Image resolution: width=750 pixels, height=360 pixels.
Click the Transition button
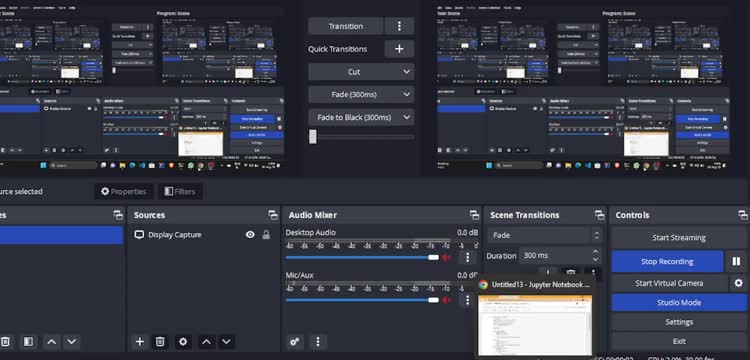click(x=346, y=26)
